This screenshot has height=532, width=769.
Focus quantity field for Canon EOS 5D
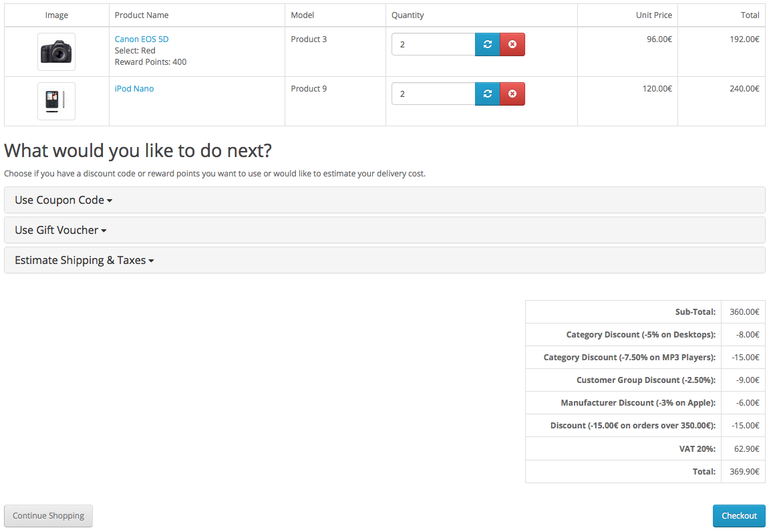tap(434, 44)
